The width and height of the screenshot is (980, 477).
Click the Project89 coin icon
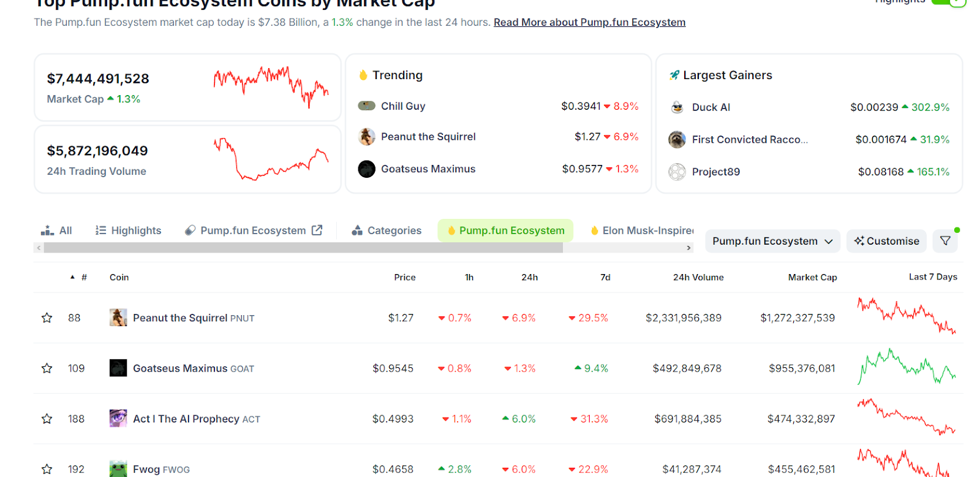pos(677,172)
